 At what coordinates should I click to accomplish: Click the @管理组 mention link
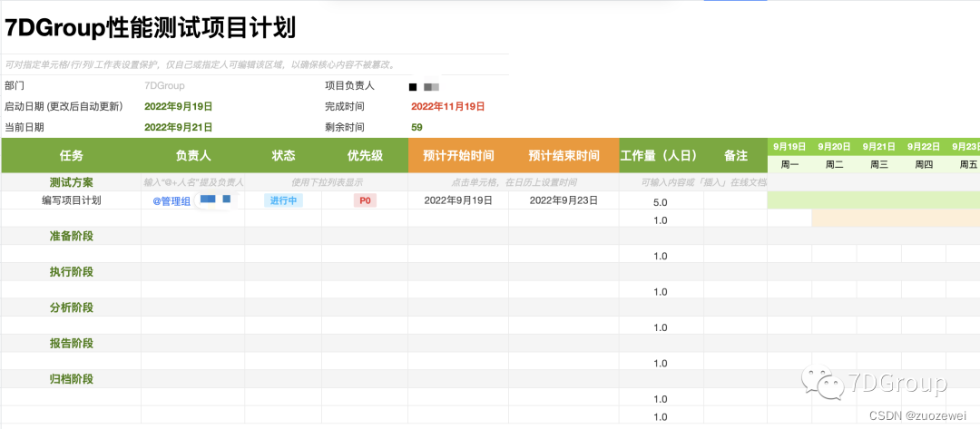tap(171, 201)
